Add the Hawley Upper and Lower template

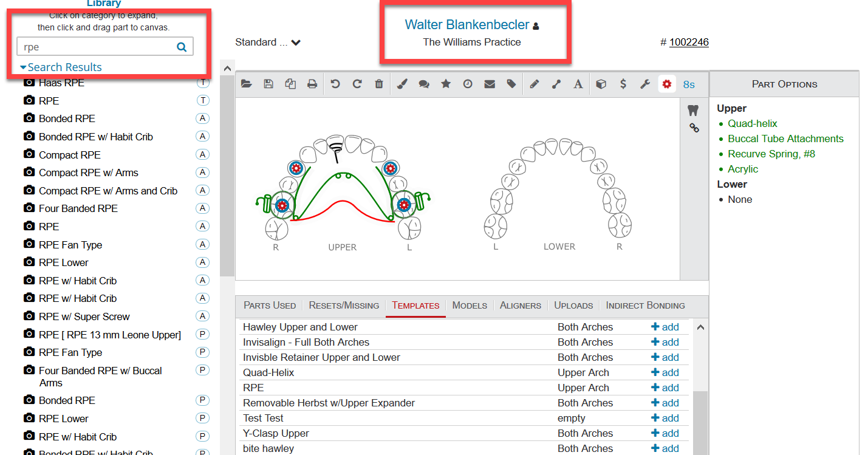(x=665, y=327)
